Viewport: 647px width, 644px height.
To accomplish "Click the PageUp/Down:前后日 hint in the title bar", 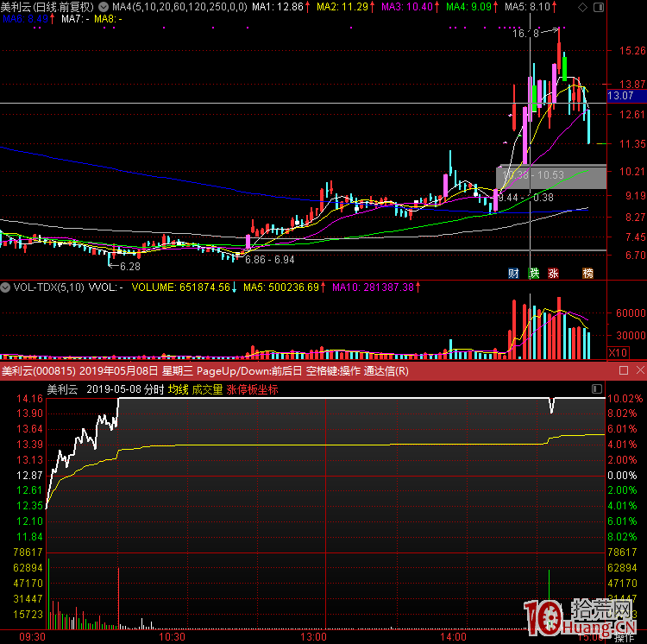I will (249, 370).
